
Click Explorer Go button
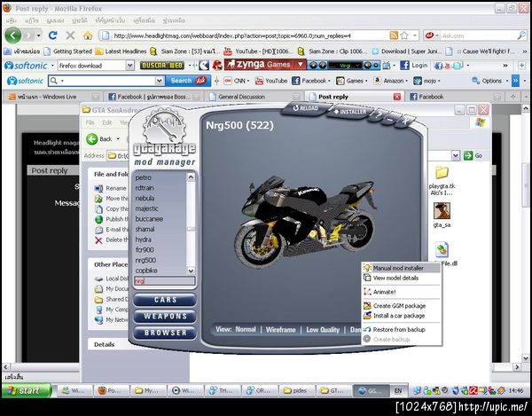point(473,155)
